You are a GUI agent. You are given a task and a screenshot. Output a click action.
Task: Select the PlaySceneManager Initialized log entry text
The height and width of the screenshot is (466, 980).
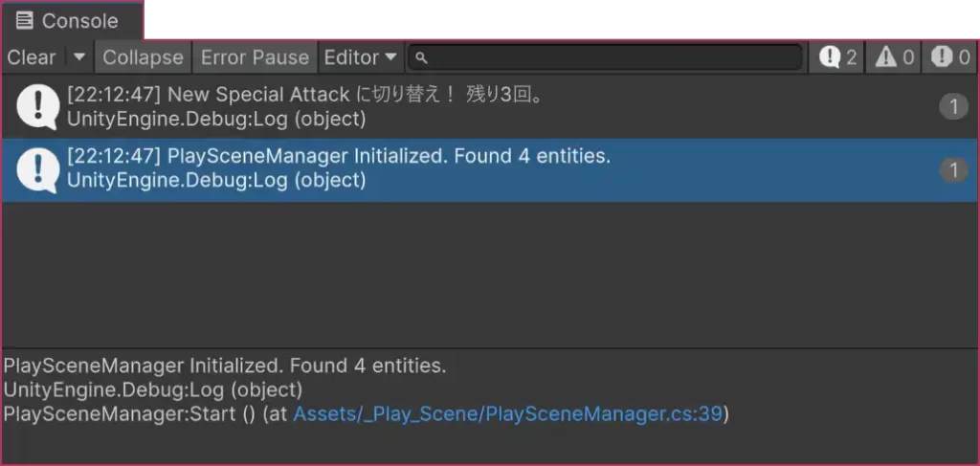click(339, 156)
